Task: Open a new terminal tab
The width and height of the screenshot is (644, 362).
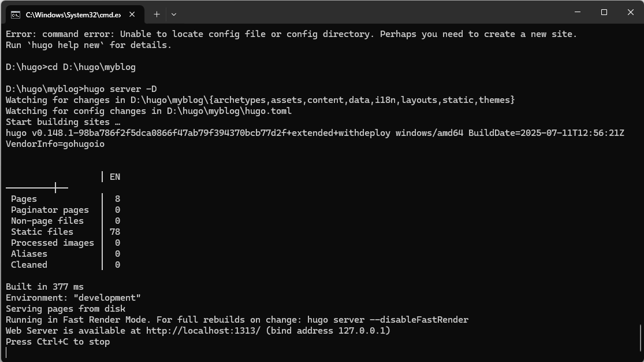Action: [x=157, y=14]
